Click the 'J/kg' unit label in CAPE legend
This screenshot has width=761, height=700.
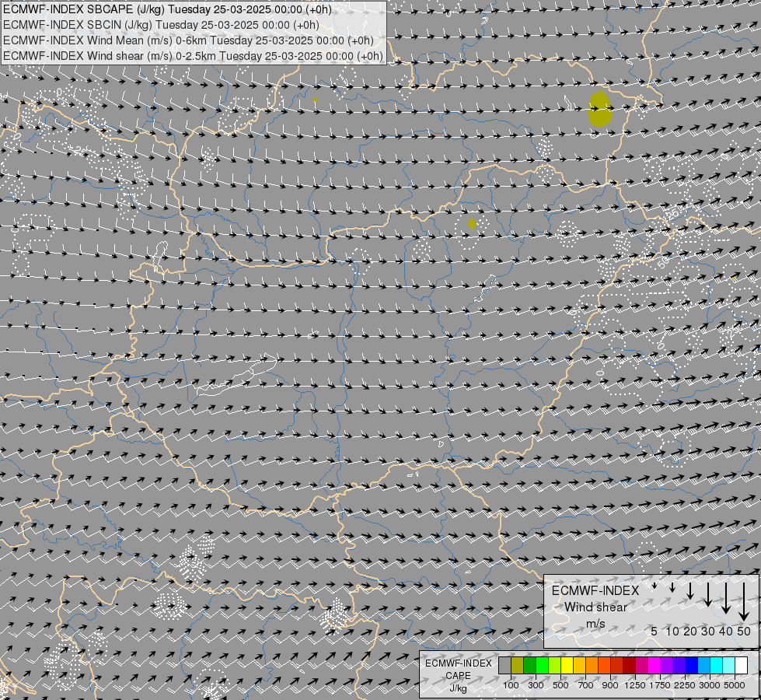(x=458, y=688)
